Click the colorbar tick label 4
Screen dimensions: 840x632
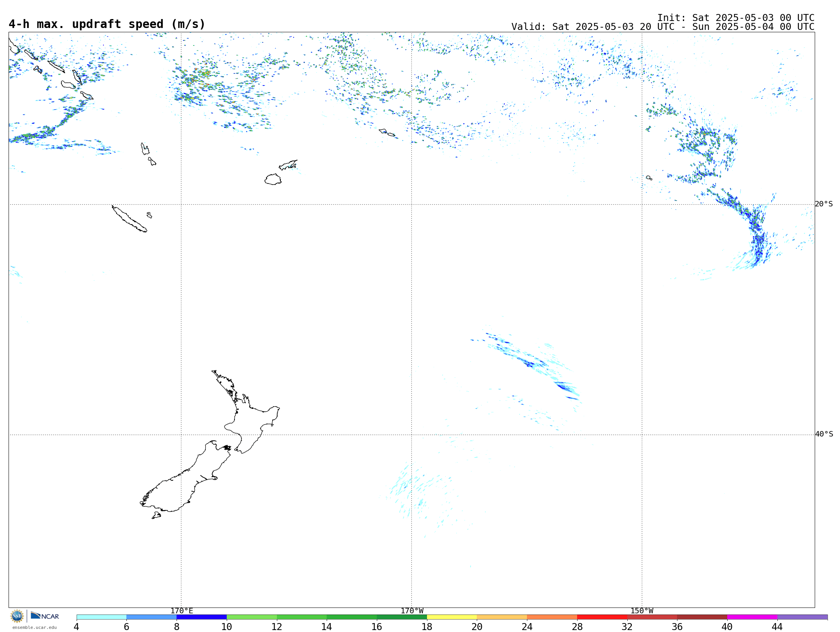pyautogui.click(x=77, y=627)
